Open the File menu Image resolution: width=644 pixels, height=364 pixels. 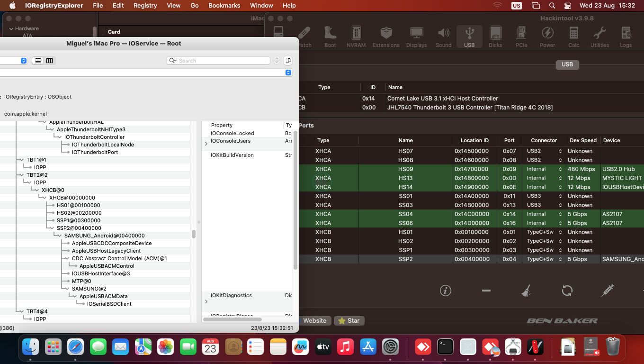point(98,6)
